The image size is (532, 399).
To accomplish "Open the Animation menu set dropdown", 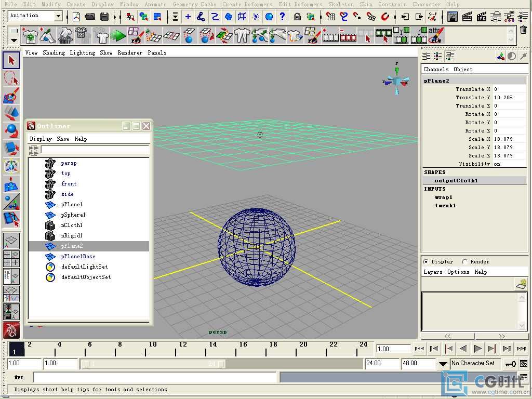I will pyautogui.click(x=58, y=16).
